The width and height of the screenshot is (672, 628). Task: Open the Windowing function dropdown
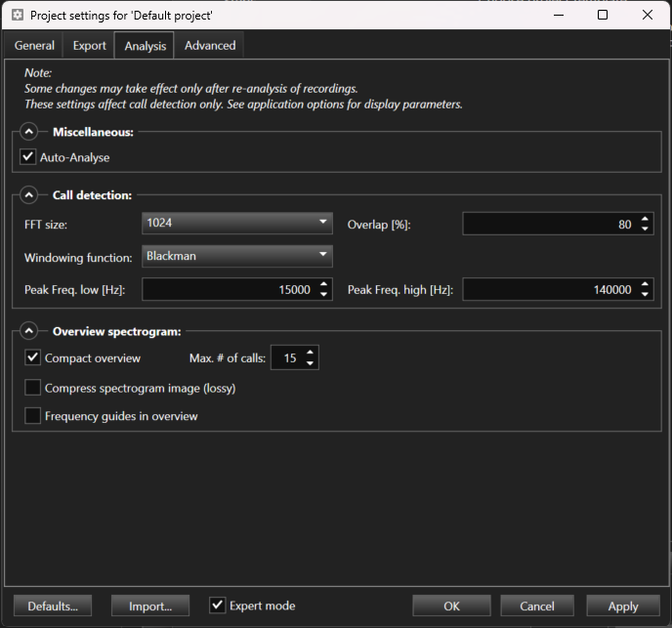tap(236, 256)
